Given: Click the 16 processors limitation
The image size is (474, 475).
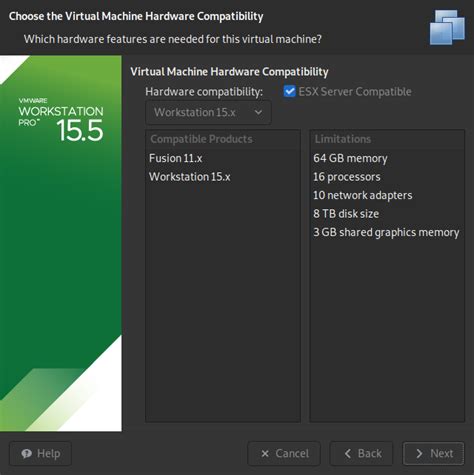Looking at the screenshot, I should coord(347,177).
